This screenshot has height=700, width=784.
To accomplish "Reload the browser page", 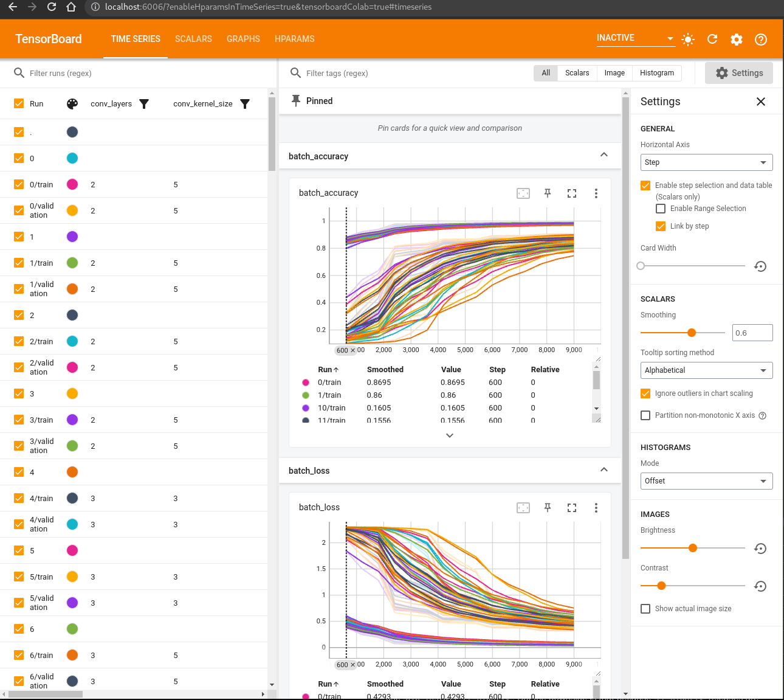I will pos(52,7).
